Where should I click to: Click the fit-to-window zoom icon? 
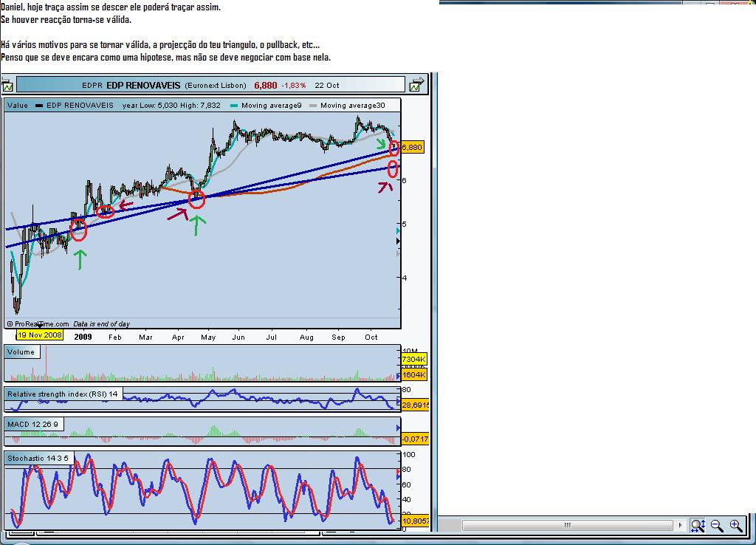pos(698,525)
